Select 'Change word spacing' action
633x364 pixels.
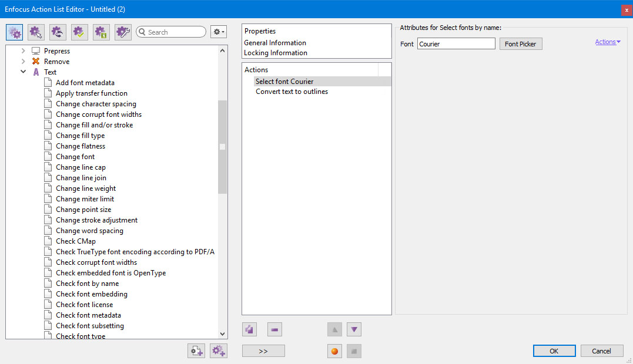(x=89, y=231)
